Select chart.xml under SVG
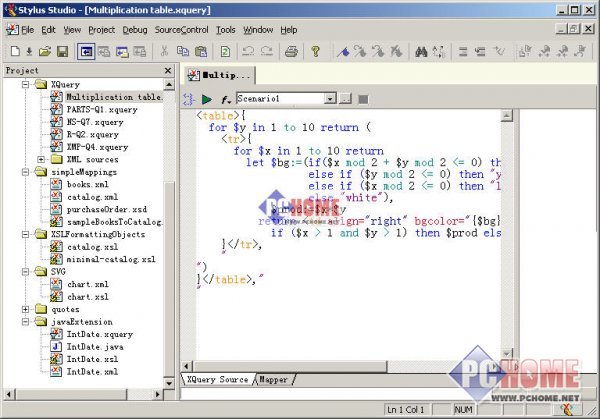600x419 pixels. click(x=88, y=284)
